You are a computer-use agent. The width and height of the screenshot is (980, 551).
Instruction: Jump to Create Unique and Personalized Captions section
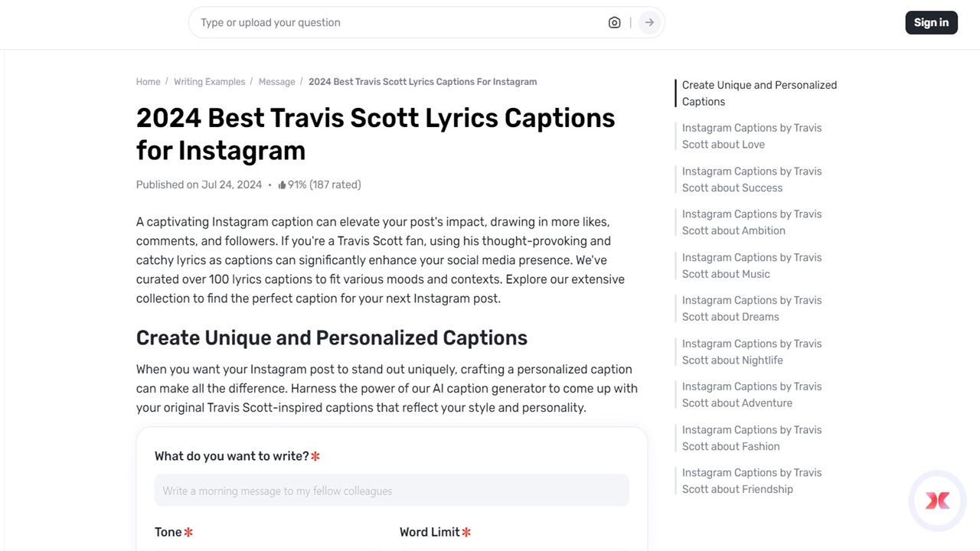pyautogui.click(x=759, y=93)
